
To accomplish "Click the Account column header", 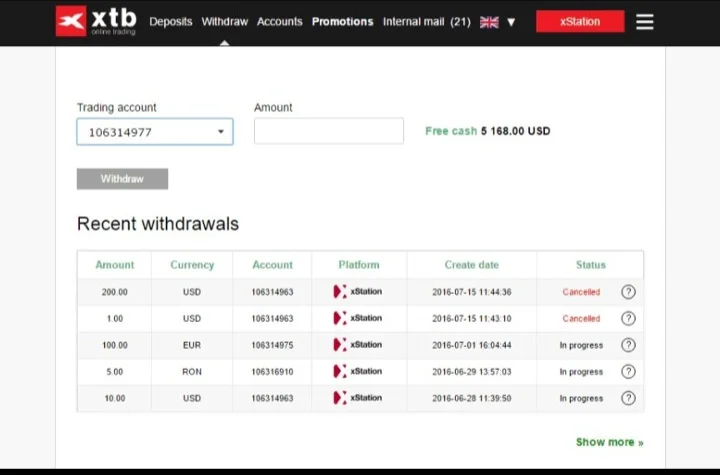I will (x=272, y=265).
